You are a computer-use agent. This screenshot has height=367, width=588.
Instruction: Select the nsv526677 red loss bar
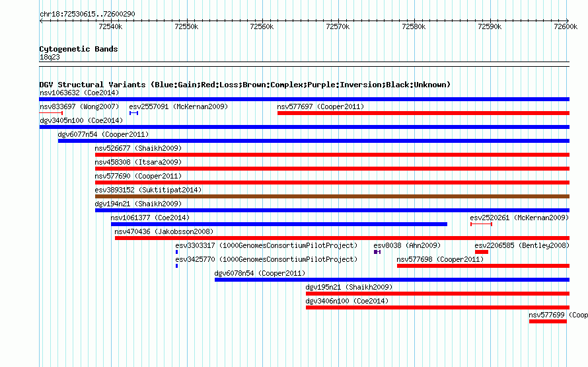[332, 155]
